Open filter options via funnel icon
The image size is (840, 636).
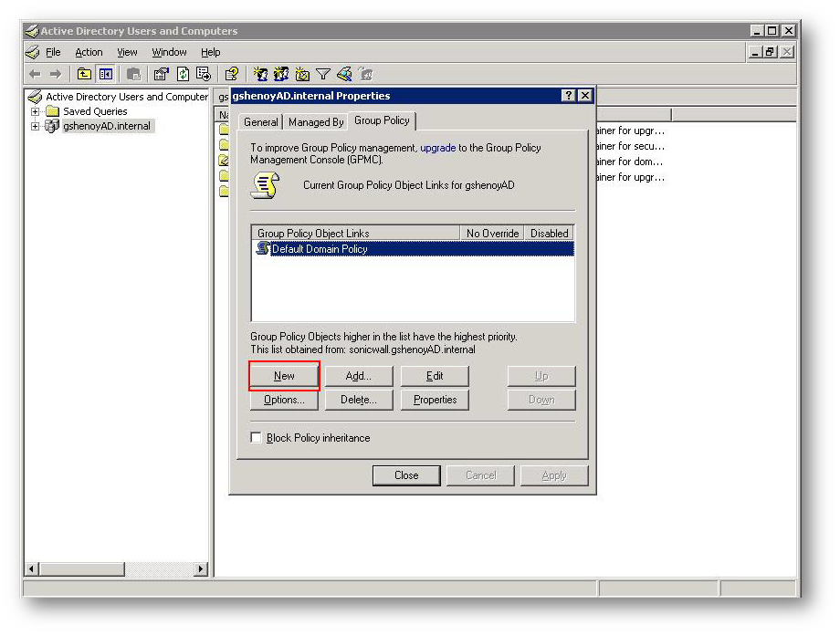point(322,75)
